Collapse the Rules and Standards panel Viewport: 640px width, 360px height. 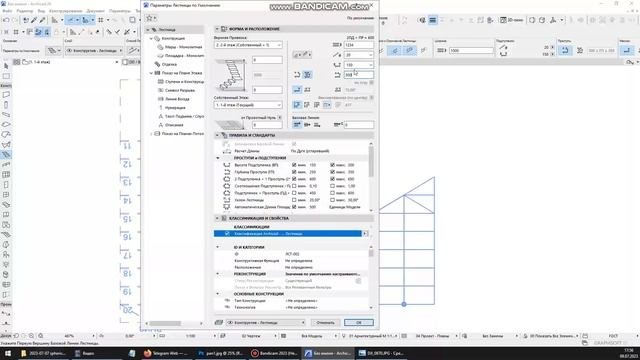[217, 135]
